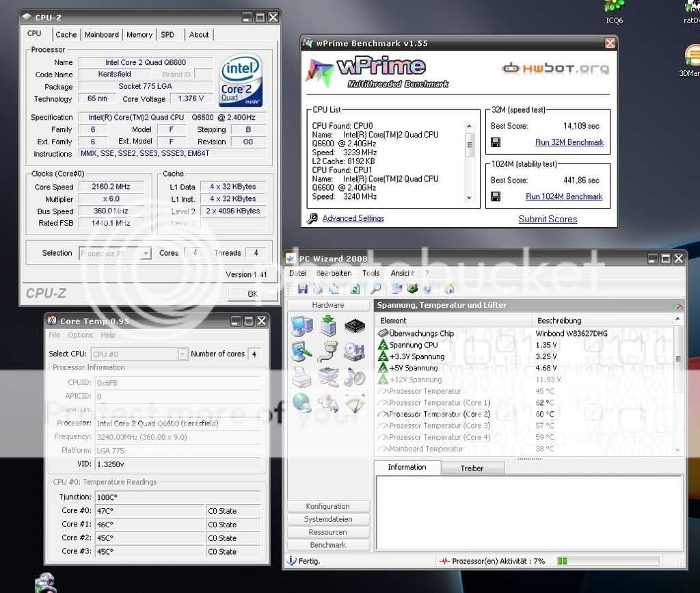
Task: Open the Memory tab in CPU-Z
Action: (x=139, y=35)
